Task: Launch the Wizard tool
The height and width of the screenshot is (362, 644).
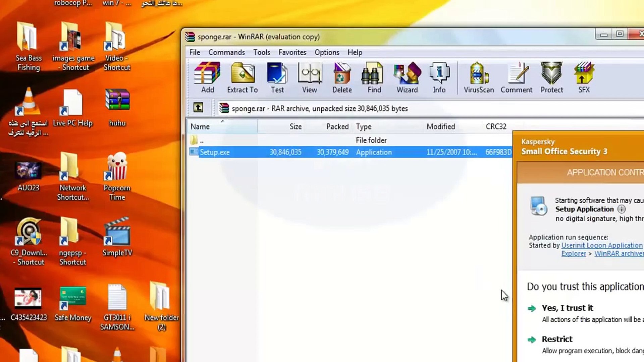Action: point(407,77)
